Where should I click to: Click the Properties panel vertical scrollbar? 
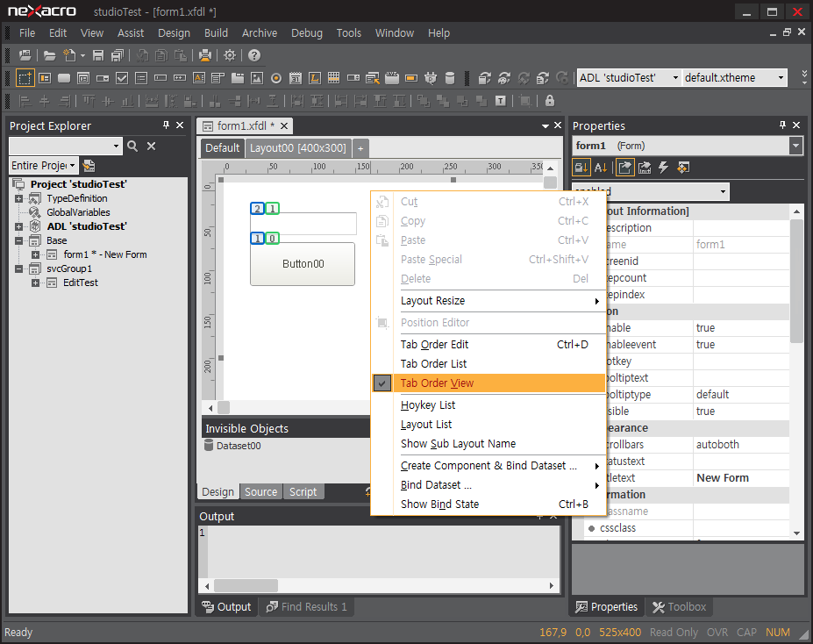(796, 281)
